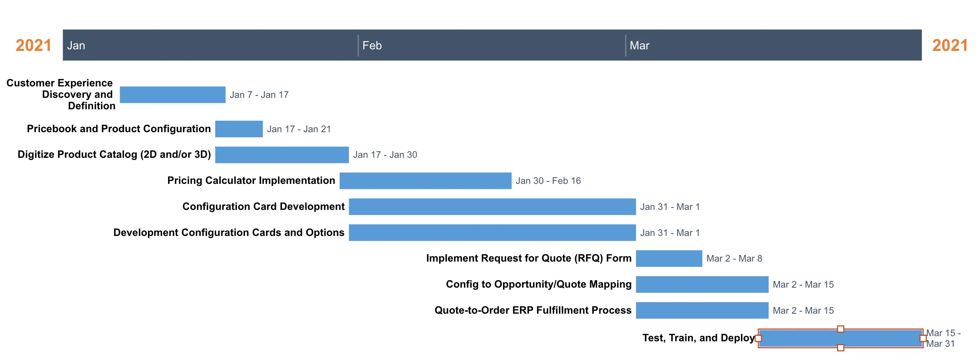Click the right resize handle of Test, Train, Deploy bar
Image resolution: width=980 pixels, height=363 pixels.
click(923, 338)
